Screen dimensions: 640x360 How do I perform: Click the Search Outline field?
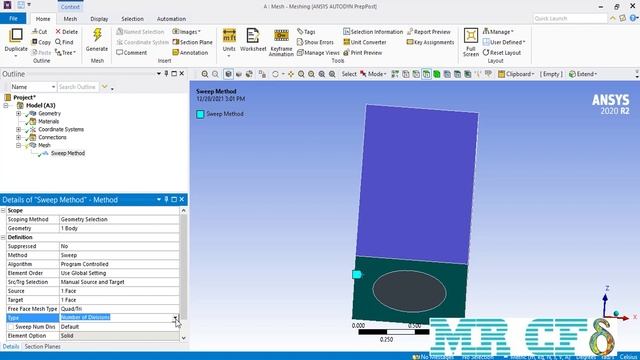[x=78, y=87]
